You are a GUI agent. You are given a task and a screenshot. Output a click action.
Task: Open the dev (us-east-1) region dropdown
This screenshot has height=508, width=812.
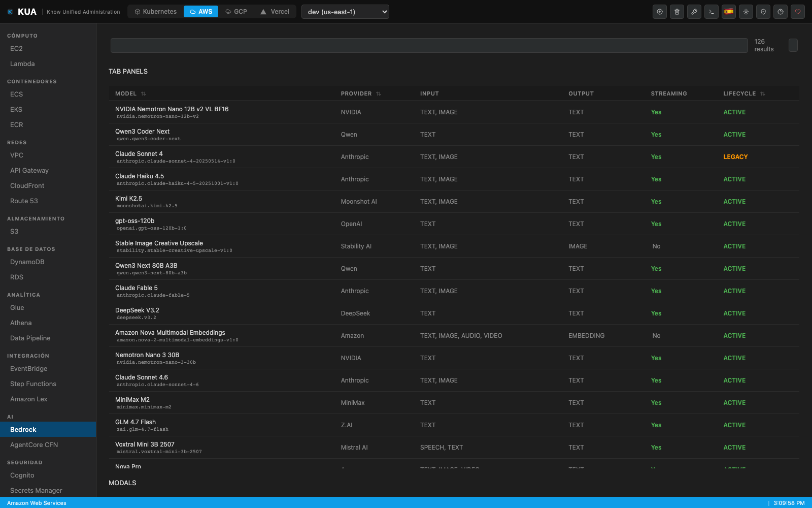pyautogui.click(x=345, y=12)
